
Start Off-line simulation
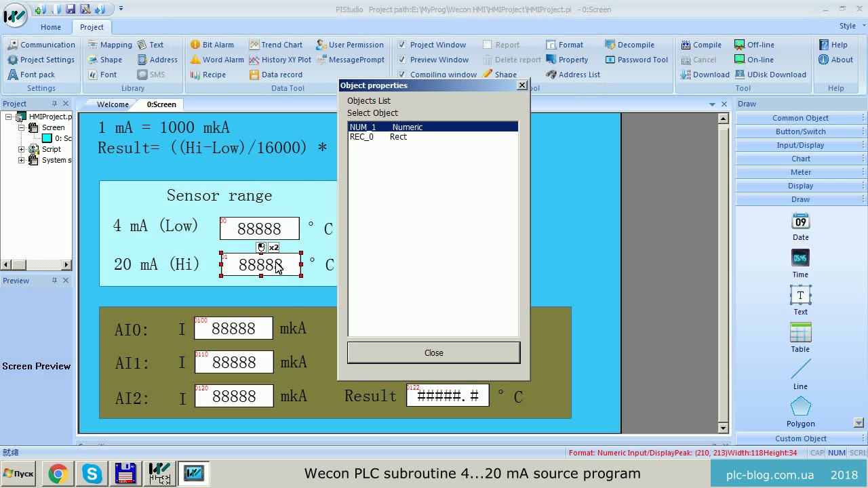click(x=754, y=45)
